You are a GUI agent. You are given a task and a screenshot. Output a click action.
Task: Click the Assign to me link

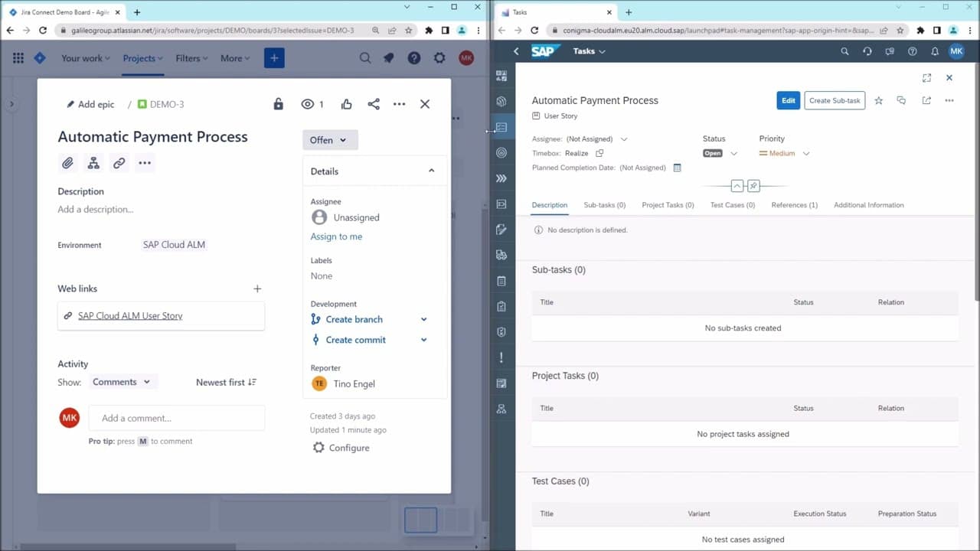[x=336, y=236]
